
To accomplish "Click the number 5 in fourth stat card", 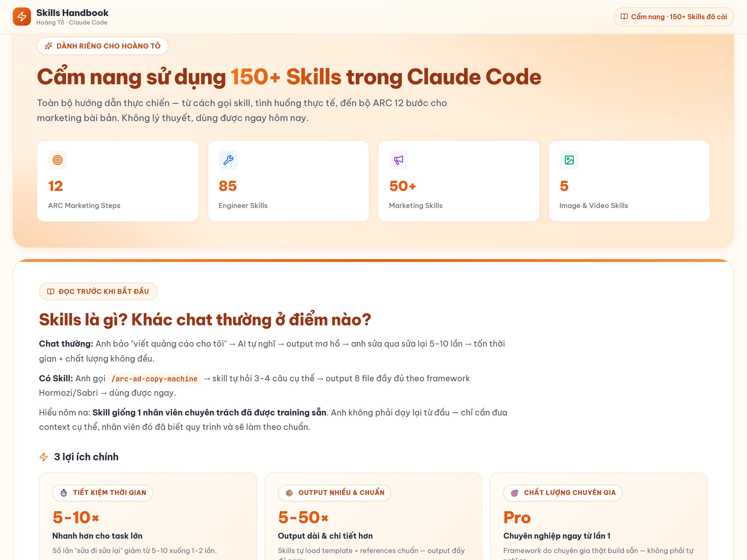I will pyautogui.click(x=564, y=186).
